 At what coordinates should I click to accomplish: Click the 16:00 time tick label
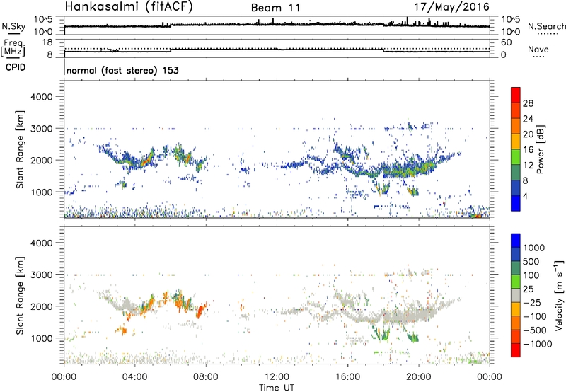click(x=347, y=377)
